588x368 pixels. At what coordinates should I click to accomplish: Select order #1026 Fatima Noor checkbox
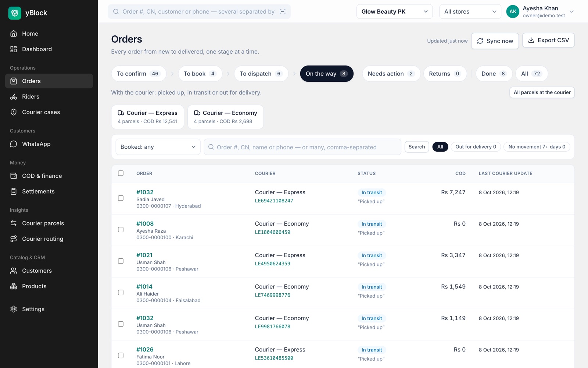click(x=121, y=355)
